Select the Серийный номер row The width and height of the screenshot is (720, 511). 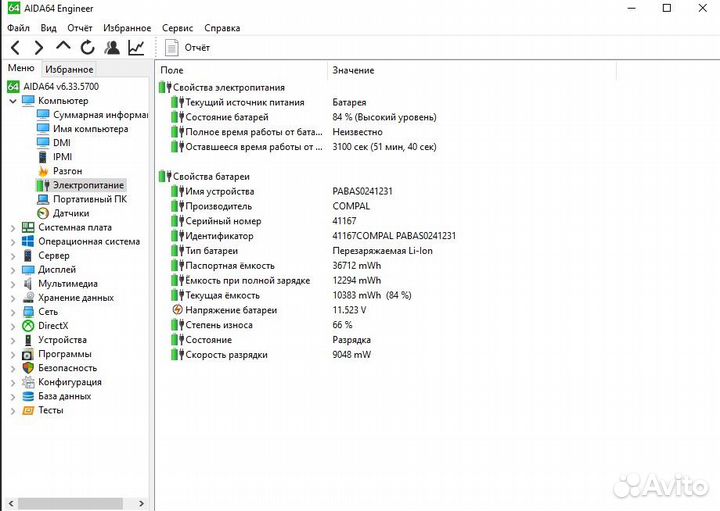[x=264, y=221]
